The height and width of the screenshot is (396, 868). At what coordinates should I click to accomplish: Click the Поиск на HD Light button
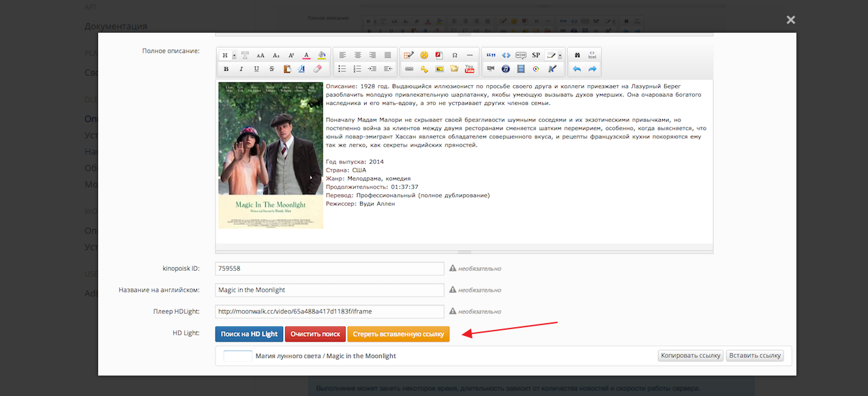[x=249, y=334]
